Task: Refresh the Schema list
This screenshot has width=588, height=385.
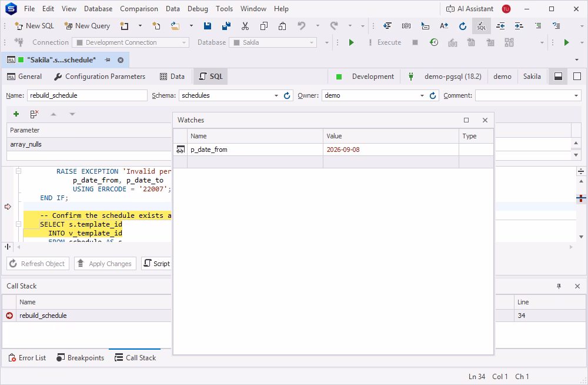Action: click(x=287, y=96)
